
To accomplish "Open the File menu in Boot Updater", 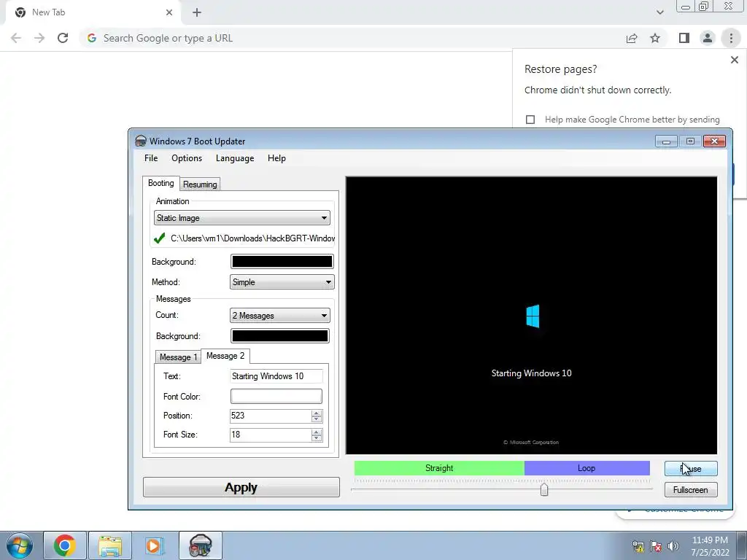I will 151,158.
